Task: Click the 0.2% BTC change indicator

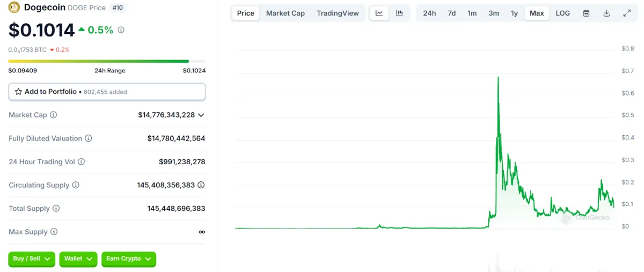Action: 60,50
